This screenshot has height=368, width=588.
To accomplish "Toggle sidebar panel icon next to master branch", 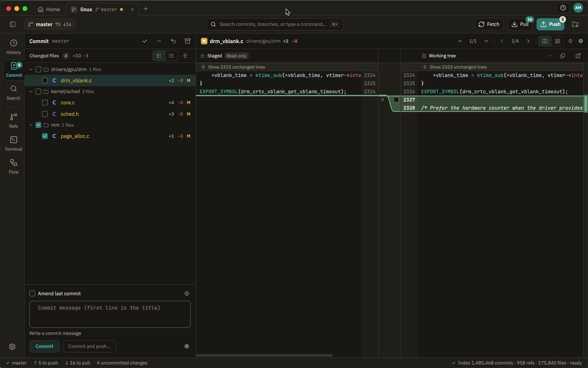I will tap(13, 24).
